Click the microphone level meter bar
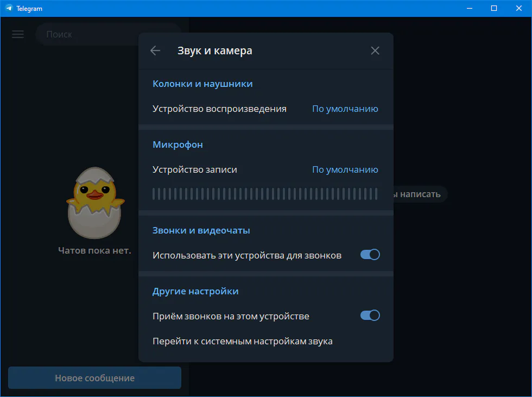Screen dimensions: 532x397 pyautogui.click(x=265, y=194)
